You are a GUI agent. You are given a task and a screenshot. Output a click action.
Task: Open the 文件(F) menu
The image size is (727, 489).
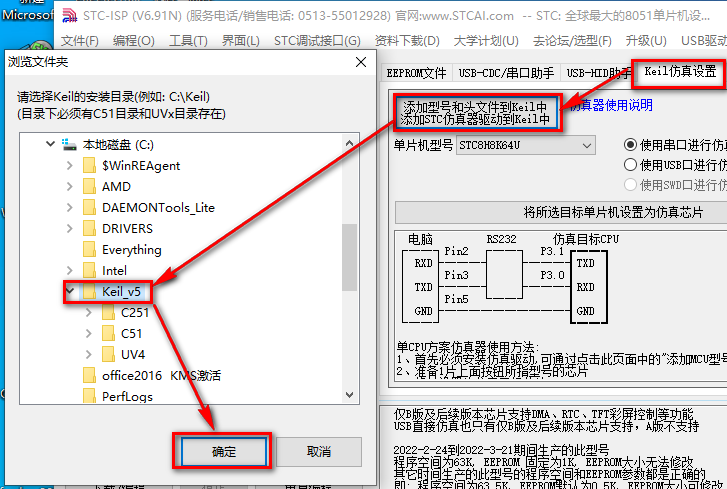click(80, 41)
